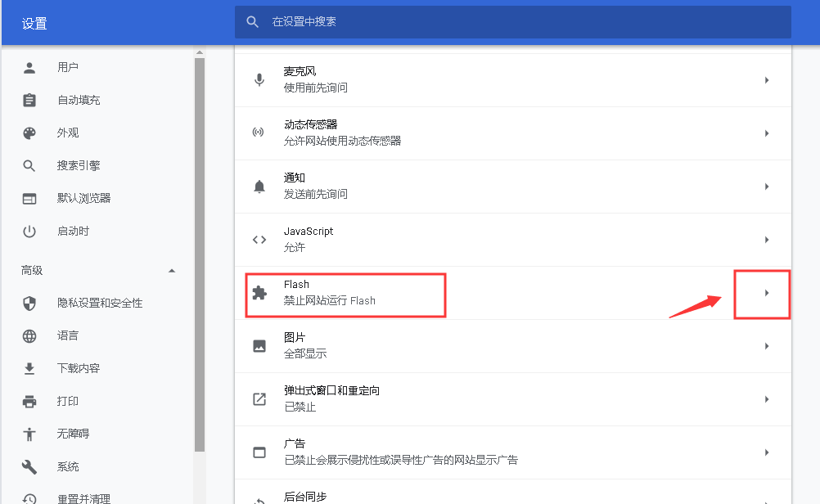Open 默认浏览器 settings section
Screen dimensions: 820x504
click(x=84, y=199)
